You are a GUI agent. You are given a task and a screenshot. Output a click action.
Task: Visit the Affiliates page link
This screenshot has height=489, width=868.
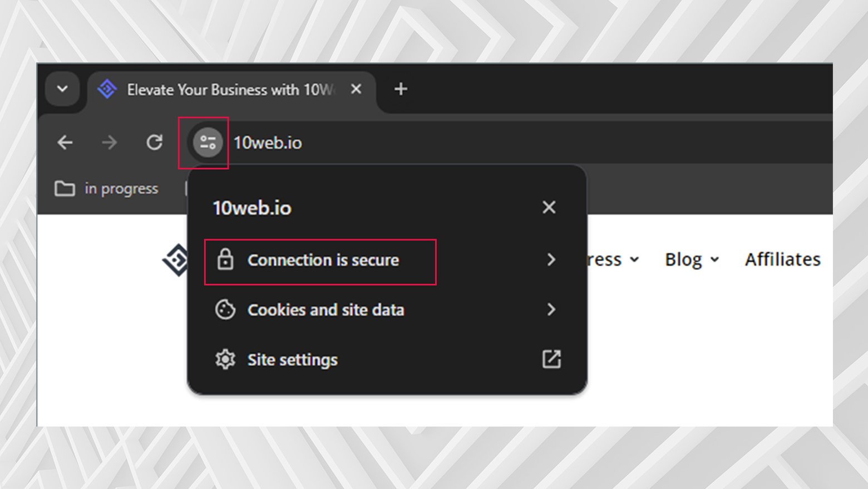point(782,259)
